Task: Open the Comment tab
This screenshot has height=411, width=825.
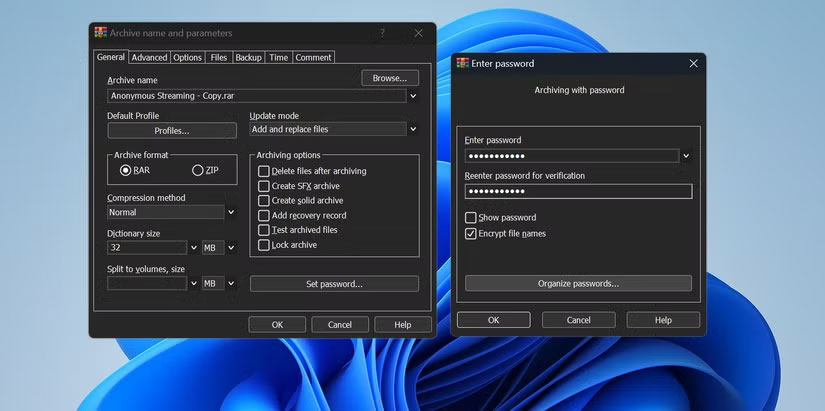Action: pos(313,58)
